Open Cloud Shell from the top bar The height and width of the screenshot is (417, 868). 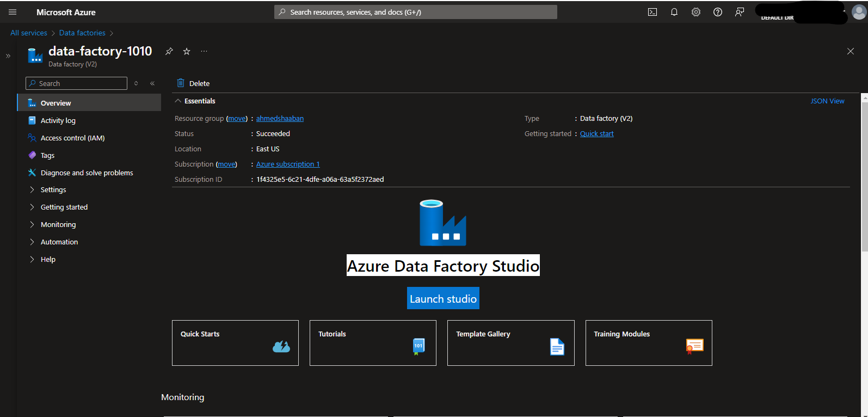pos(652,12)
